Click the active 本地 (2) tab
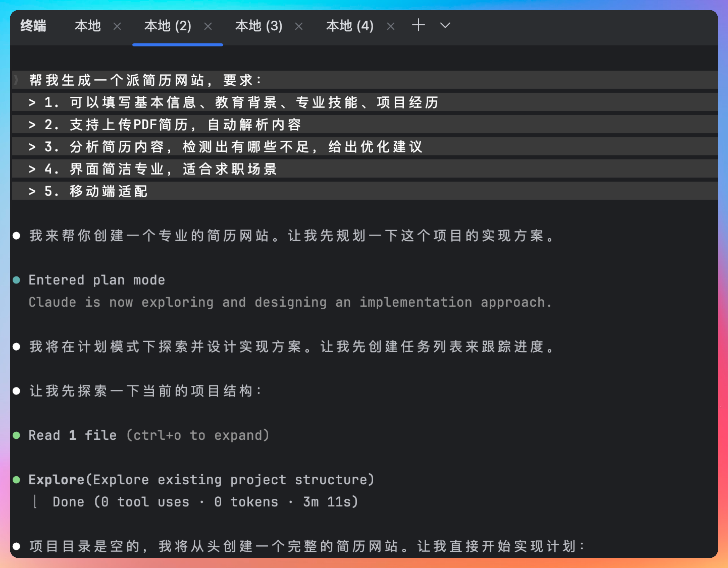Screen dimensions: 728x568 point(168,26)
